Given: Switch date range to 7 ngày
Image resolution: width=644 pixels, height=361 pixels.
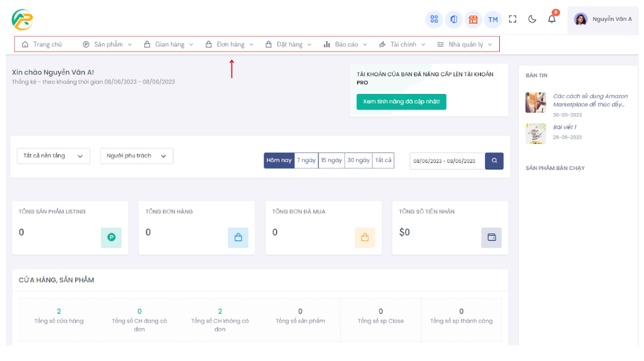Looking at the screenshot, I should click(x=306, y=160).
